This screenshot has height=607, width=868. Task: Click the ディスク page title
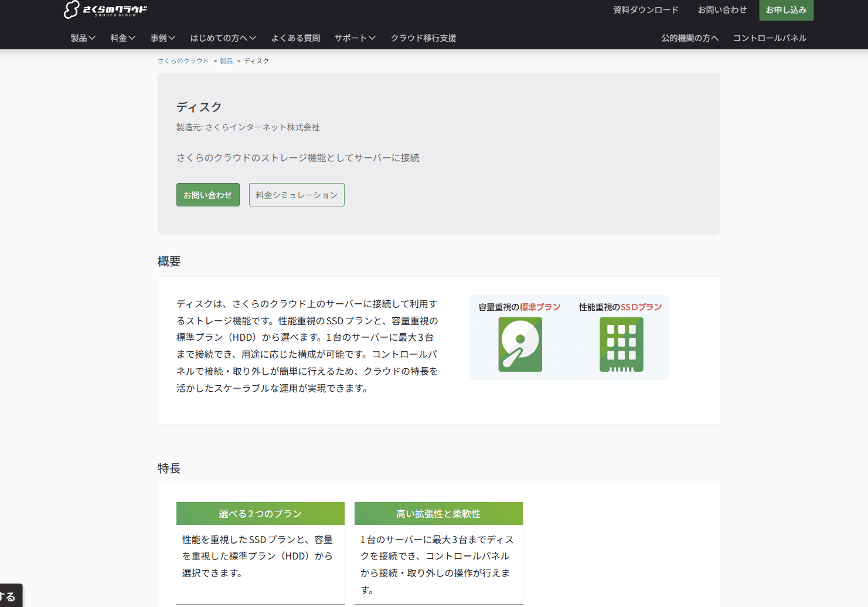pos(199,107)
